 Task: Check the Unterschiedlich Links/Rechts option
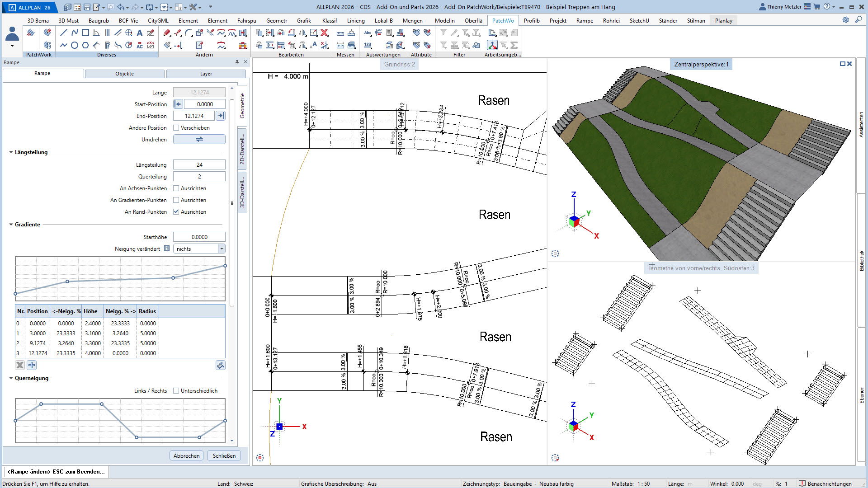click(x=176, y=391)
